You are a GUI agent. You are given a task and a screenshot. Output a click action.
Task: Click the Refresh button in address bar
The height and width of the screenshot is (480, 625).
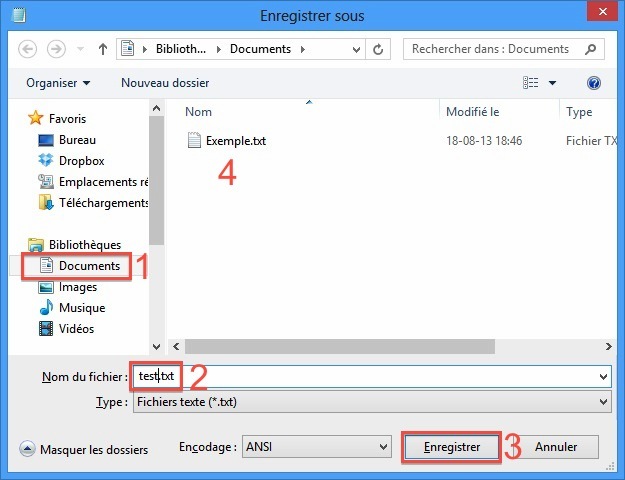[x=379, y=48]
